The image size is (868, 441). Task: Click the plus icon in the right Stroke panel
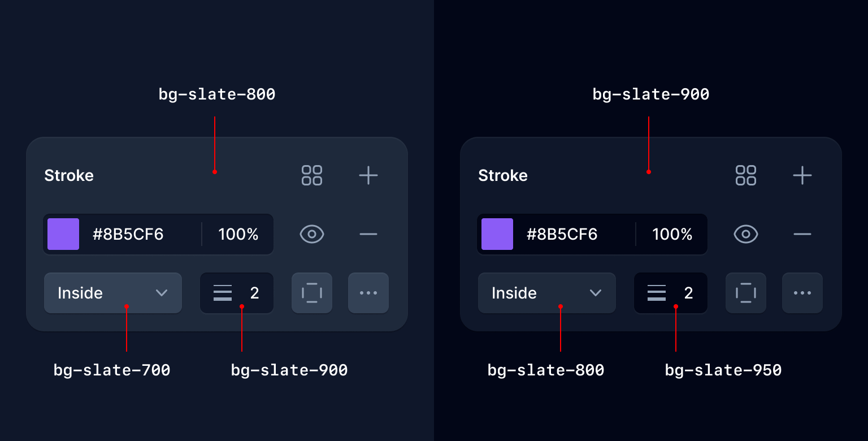coord(802,175)
